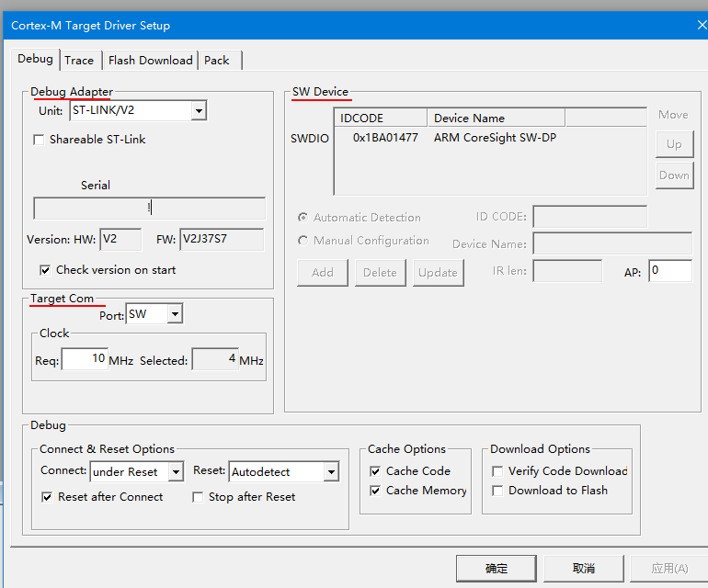The image size is (708, 588).
Task: Close the Cortex-M Target Driver Setup dialog
Action: click(x=702, y=26)
